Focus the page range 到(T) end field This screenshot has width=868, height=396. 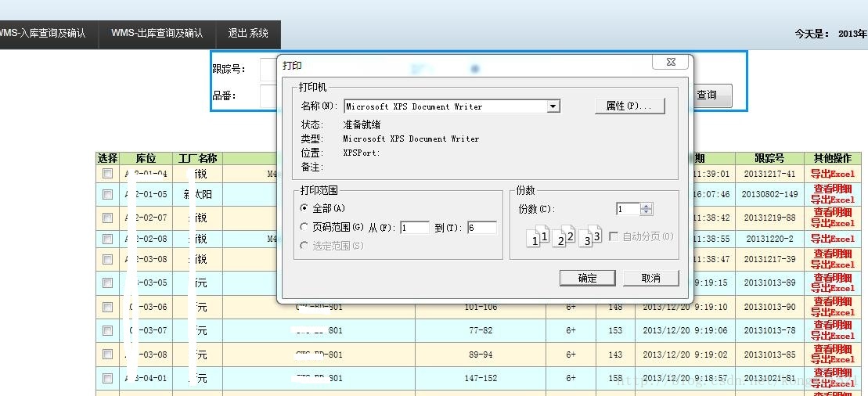pyautogui.click(x=481, y=228)
